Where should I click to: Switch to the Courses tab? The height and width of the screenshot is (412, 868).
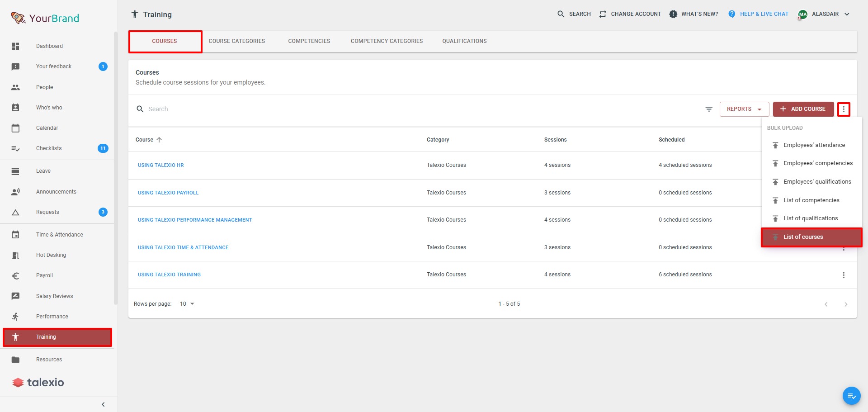pyautogui.click(x=165, y=41)
